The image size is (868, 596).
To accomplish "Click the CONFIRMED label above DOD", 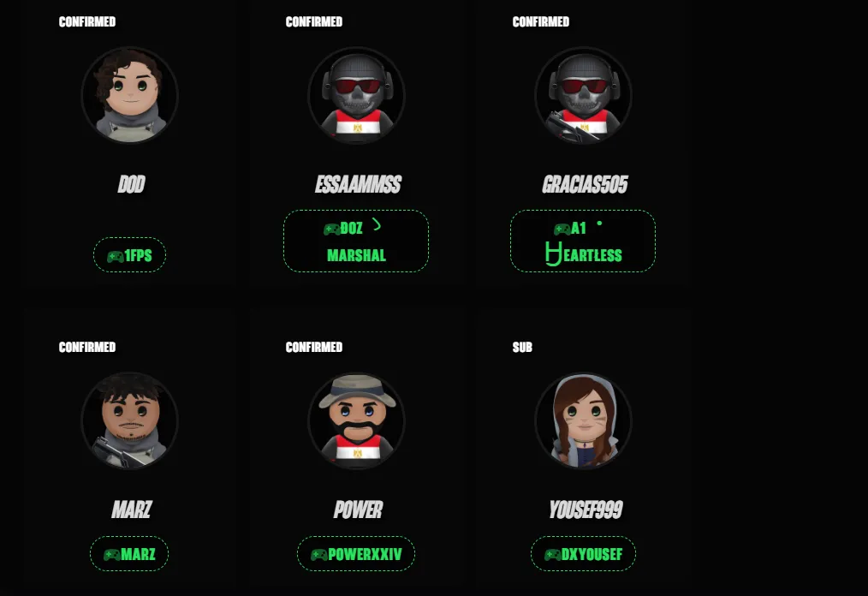I will (87, 21).
